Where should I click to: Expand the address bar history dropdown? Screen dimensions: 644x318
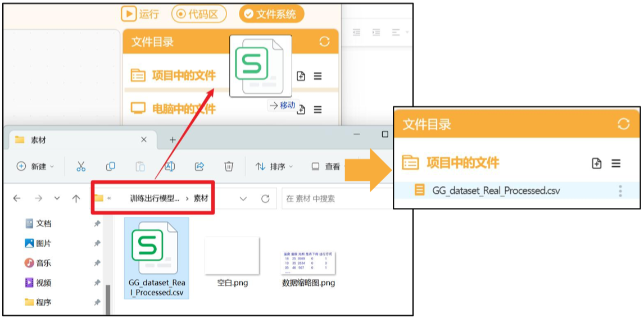click(243, 199)
